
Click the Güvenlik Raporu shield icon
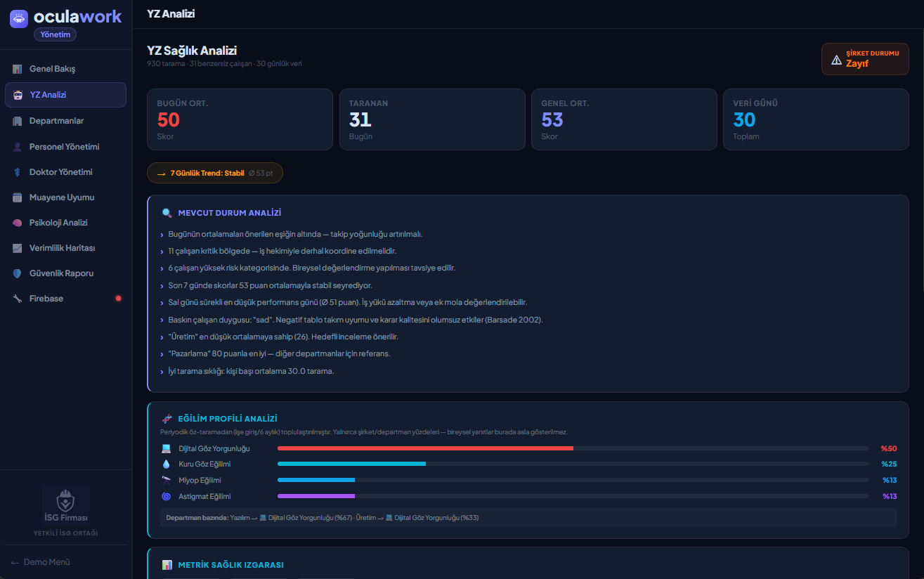[18, 273]
